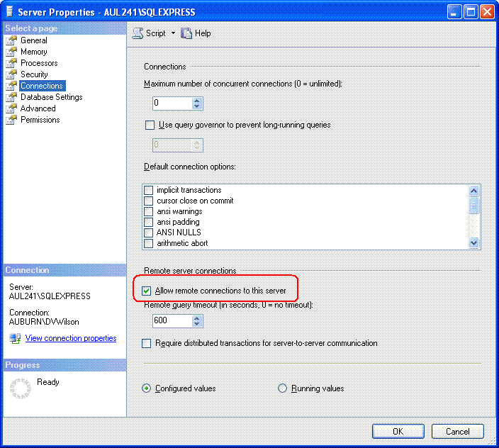Enable ansi padding option
This screenshot has width=499, height=448.
tap(148, 222)
